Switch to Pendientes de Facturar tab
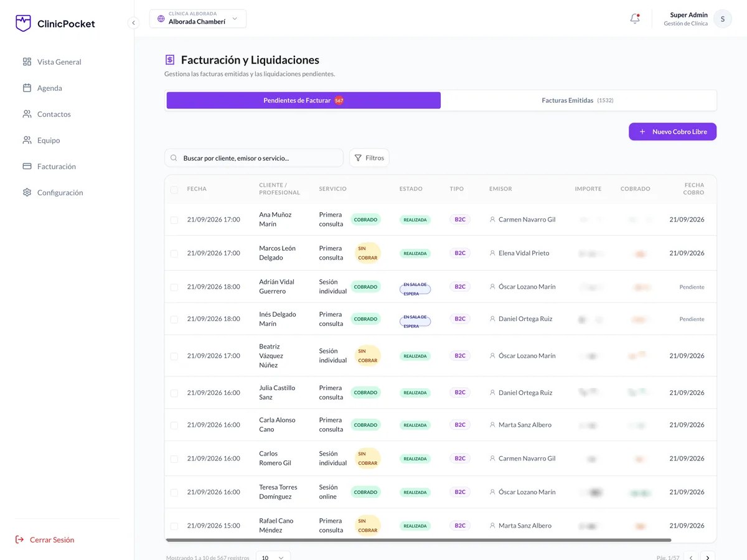This screenshot has width=747, height=560. coord(304,100)
